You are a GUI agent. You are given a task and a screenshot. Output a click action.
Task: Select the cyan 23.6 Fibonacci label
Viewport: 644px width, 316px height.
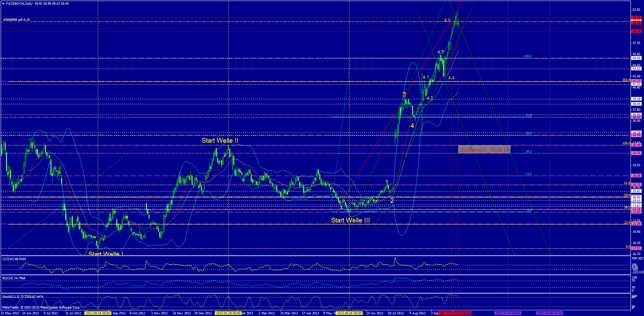click(529, 174)
